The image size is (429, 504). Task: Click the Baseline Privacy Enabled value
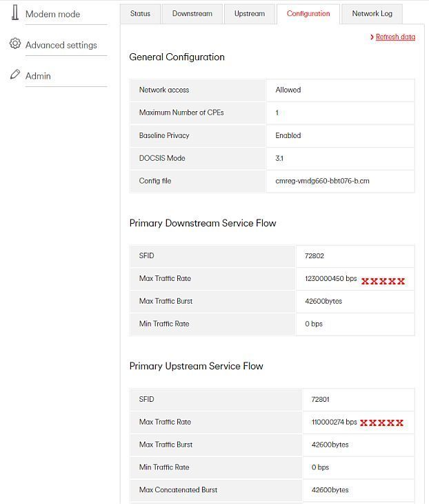288,135
